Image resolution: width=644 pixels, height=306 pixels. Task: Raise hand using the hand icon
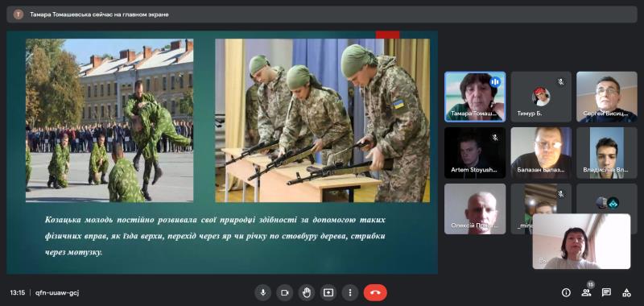click(307, 292)
